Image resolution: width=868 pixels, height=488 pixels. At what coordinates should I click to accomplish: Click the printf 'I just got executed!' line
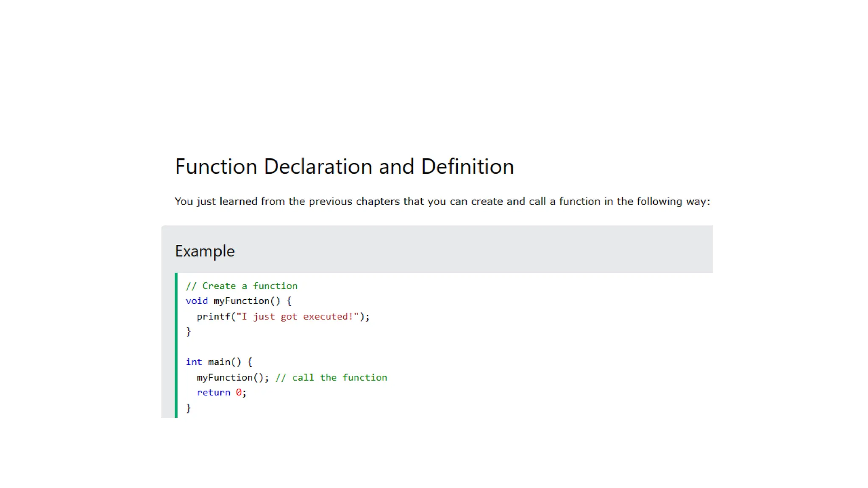[x=283, y=316]
